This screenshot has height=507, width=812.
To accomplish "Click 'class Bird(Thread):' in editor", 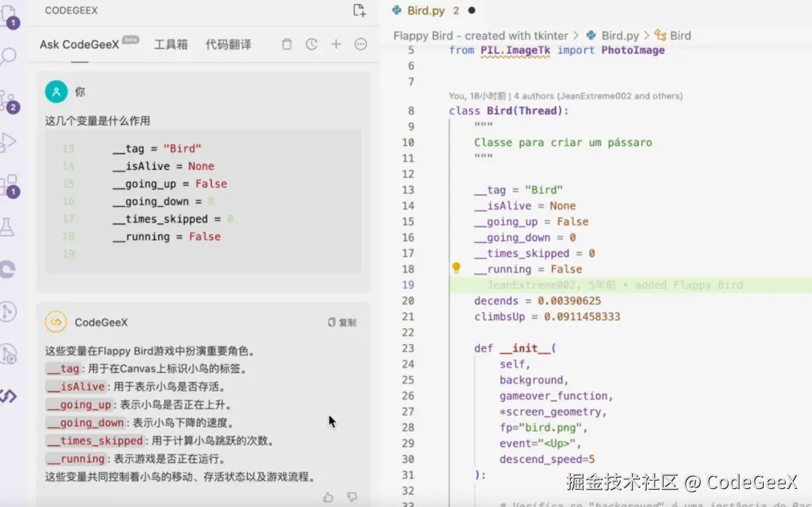I will click(508, 111).
